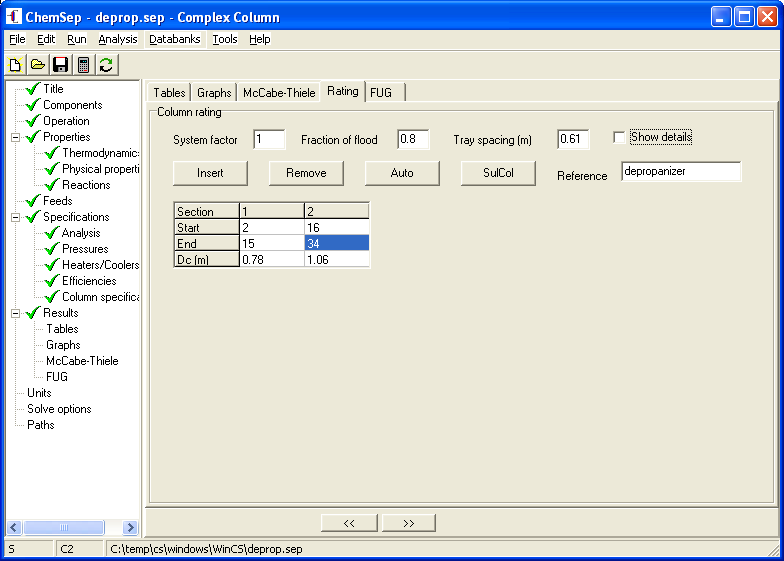The height and width of the screenshot is (561, 784).
Task: Select Efficiencies in the navigation tree
Action: pyautogui.click(x=89, y=281)
